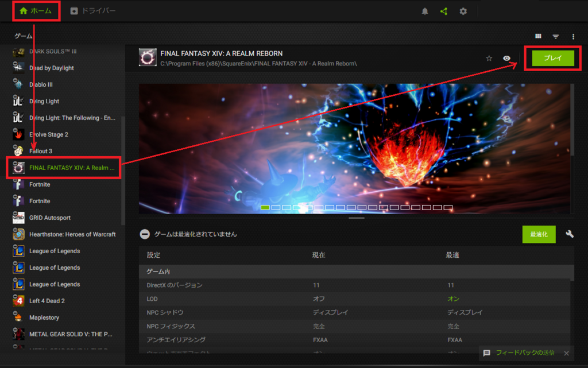
Task: Click the LOD setting row label
Action: pyautogui.click(x=152, y=299)
